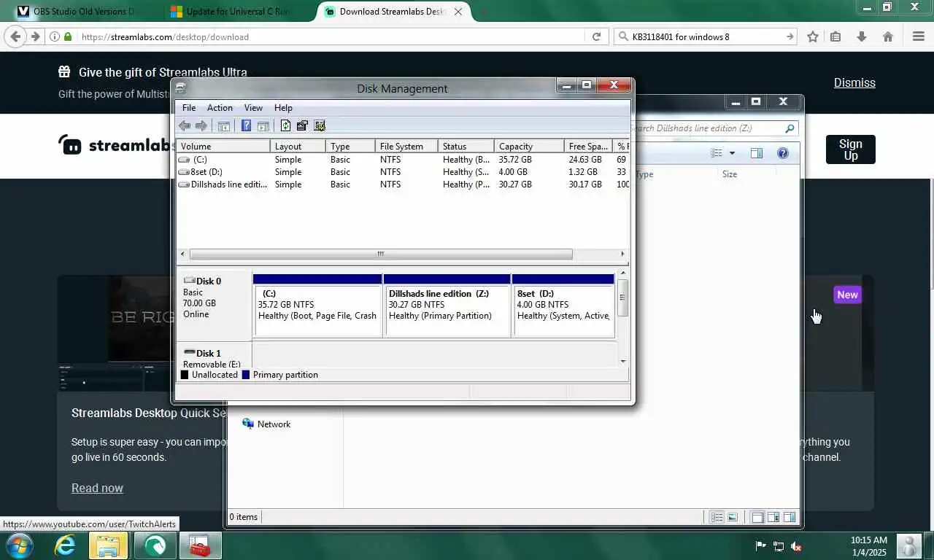Image resolution: width=934 pixels, height=560 pixels.
Task: Select the 8set (D:) partition block in Disk 0
Action: pos(563,305)
